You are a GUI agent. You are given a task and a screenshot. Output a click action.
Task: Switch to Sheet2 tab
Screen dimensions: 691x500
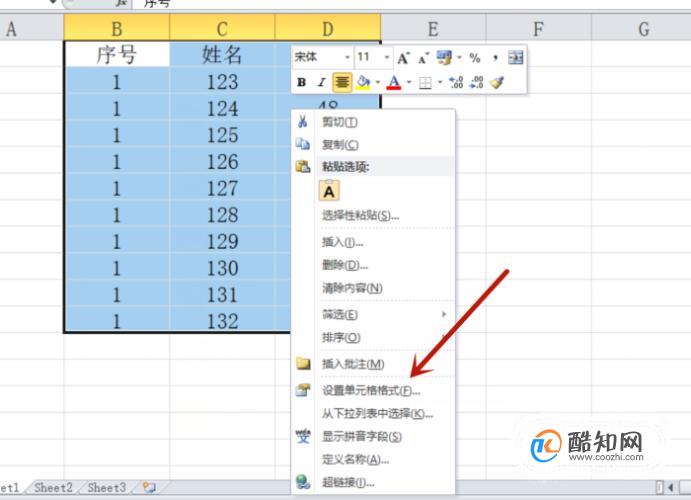click(x=53, y=488)
